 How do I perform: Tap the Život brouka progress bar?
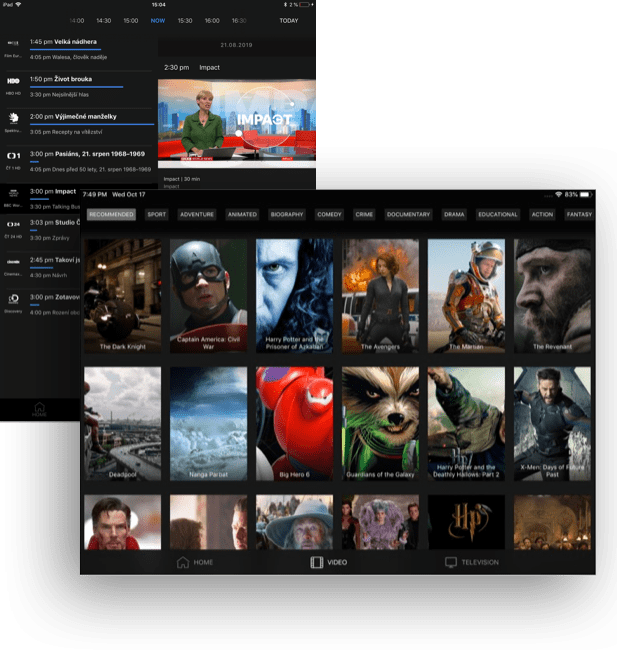[x=77, y=87]
